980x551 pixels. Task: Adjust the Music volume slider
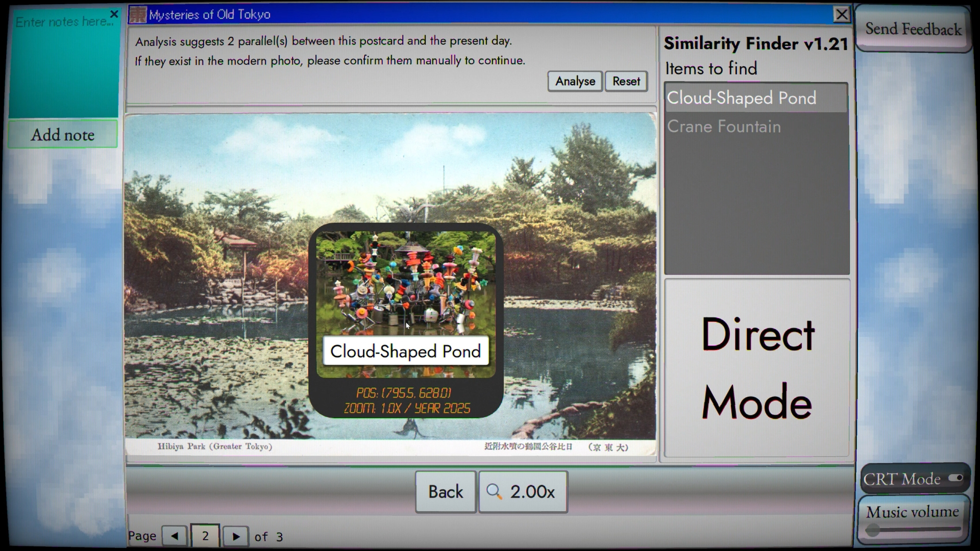pos(874,530)
